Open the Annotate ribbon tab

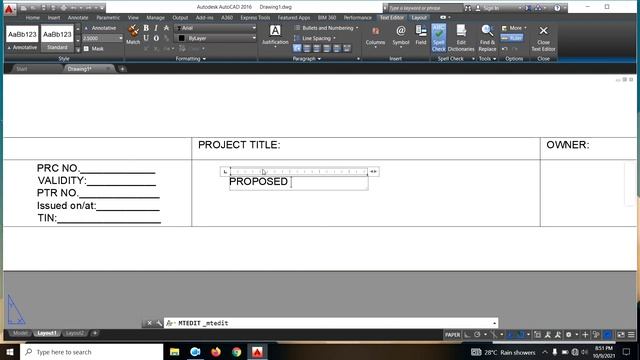78,18
